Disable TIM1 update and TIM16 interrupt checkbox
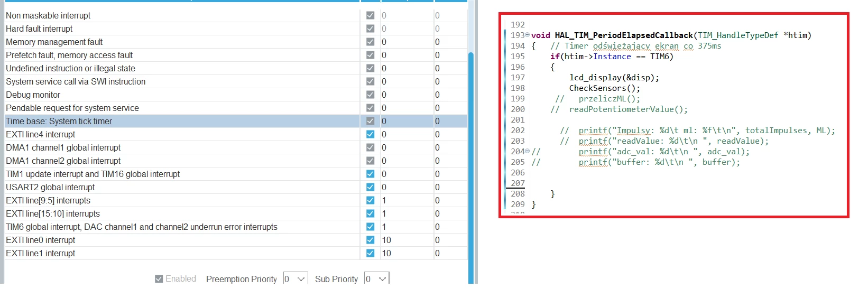Image resolution: width=868 pixels, height=298 pixels. (370, 174)
